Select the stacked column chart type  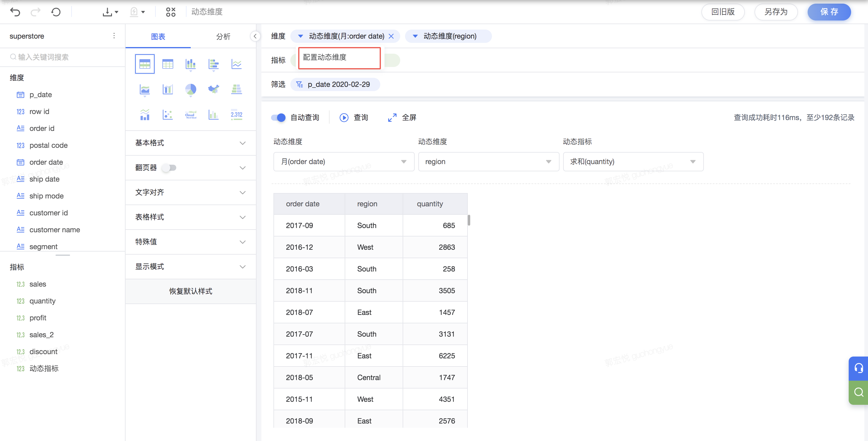point(191,64)
